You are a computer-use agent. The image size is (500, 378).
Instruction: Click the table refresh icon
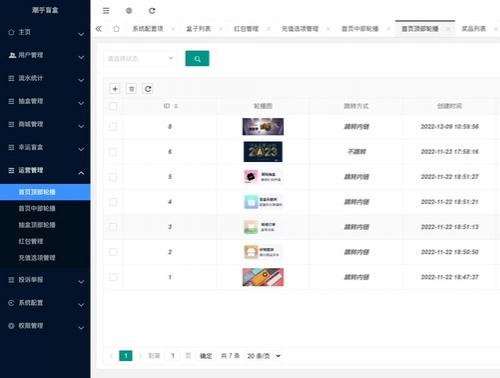tap(148, 89)
